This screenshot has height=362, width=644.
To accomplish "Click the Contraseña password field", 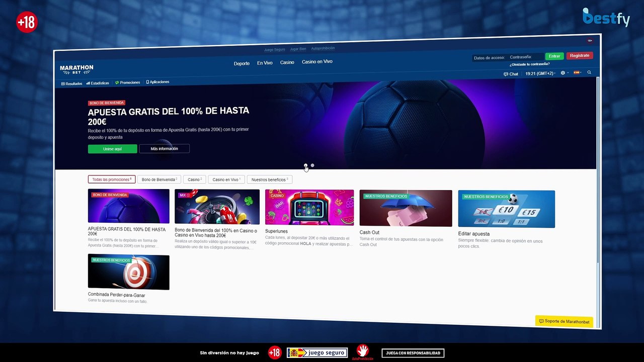I will pyautogui.click(x=526, y=57).
